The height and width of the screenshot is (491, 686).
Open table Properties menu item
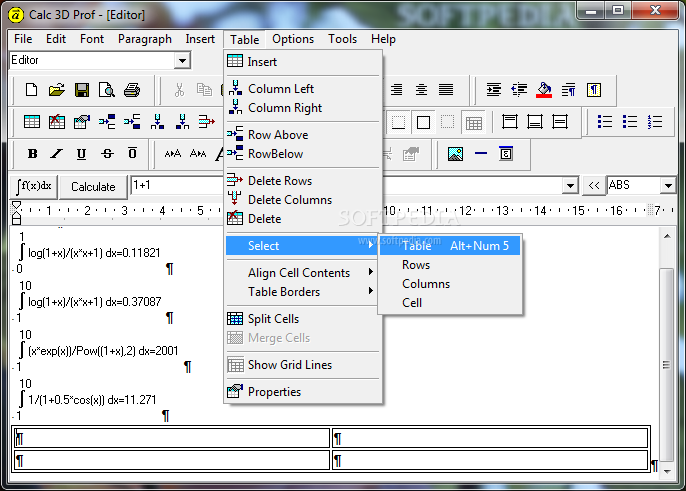point(302,392)
